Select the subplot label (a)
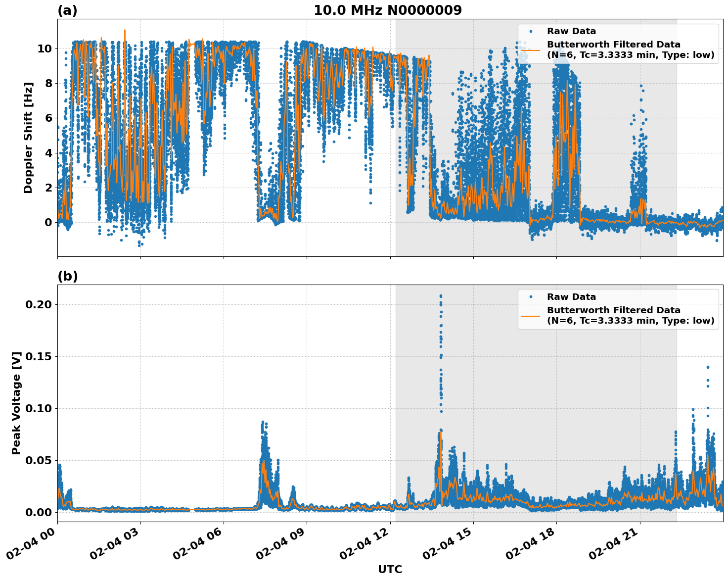The width and height of the screenshot is (728, 580). coord(68,9)
